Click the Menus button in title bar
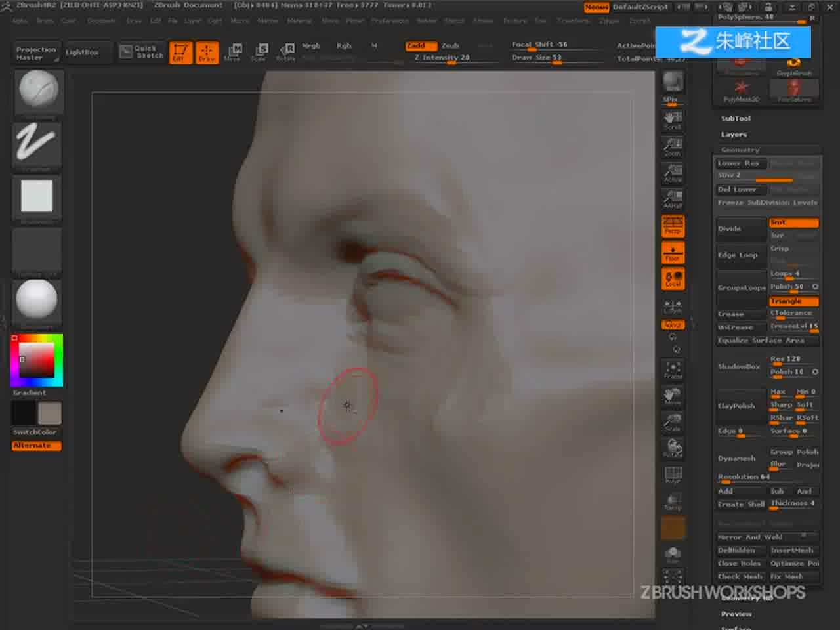The width and height of the screenshot is (840, 630). click(597, 7)
